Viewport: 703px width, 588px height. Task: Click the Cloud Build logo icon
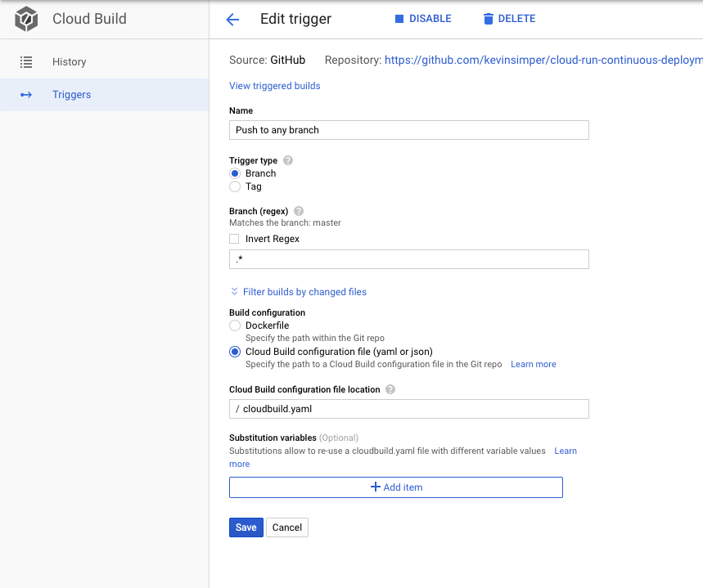(26, 19)
